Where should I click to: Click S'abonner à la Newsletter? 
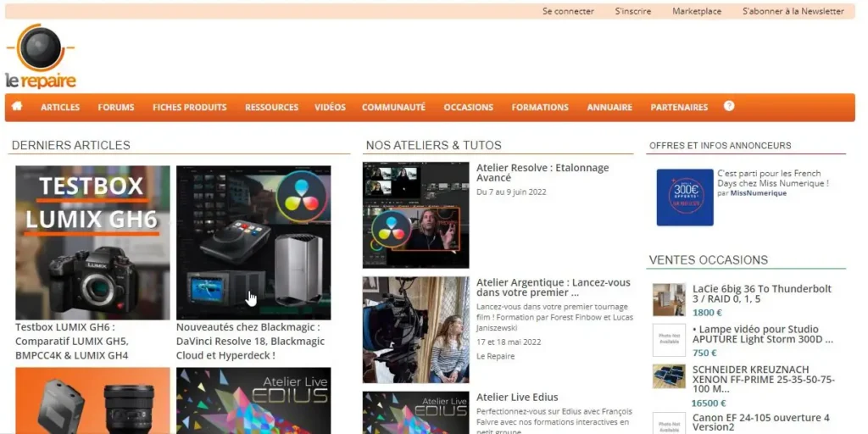[793, 11]
